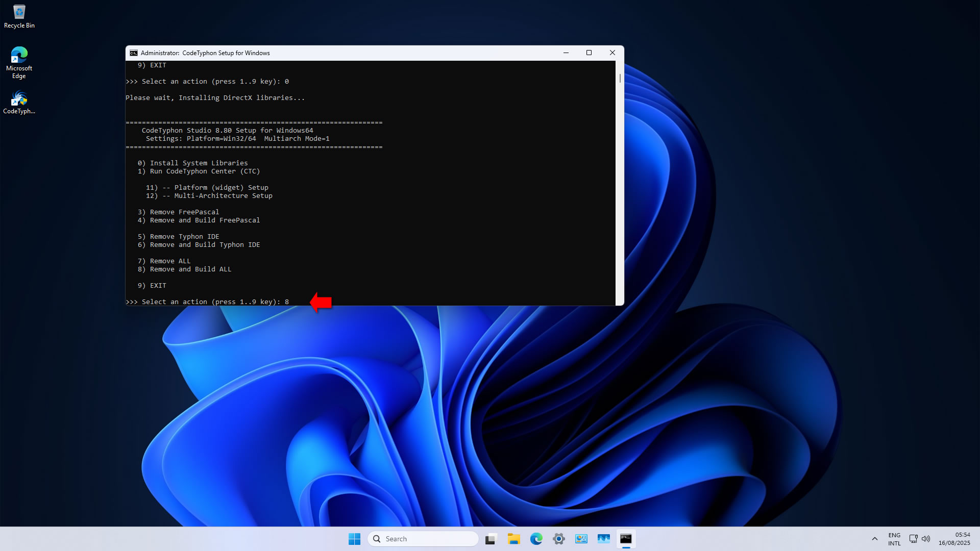Screen dimensions: 980x551
Task: Click the prompt line ending in 8
Action: [207, 302]
